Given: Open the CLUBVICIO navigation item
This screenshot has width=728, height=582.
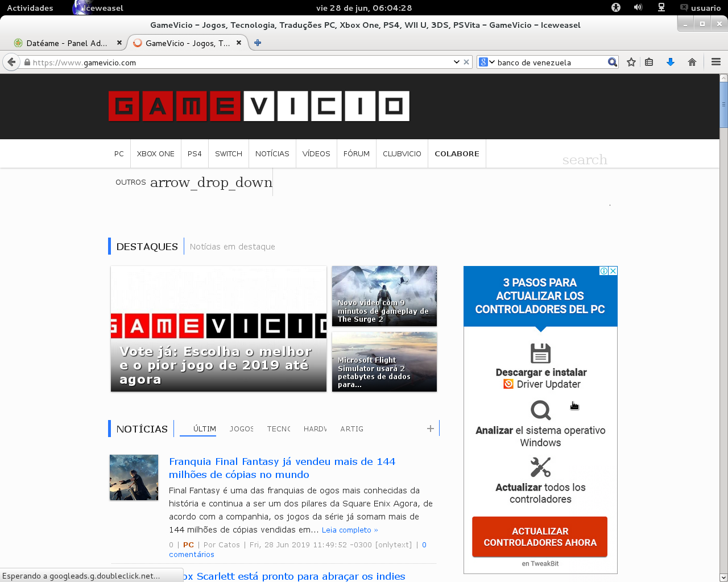Looking at the screenshot, I should [x=402, y=153].
